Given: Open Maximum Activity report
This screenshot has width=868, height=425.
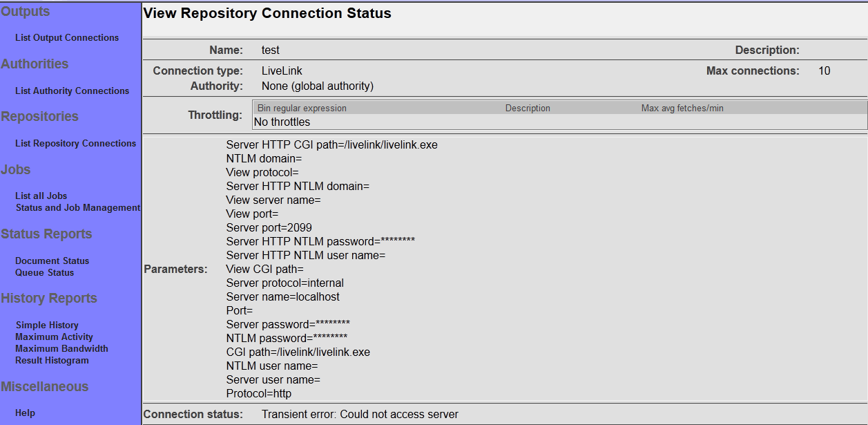Looking at the screenshot, I should [x=54, y=337].
